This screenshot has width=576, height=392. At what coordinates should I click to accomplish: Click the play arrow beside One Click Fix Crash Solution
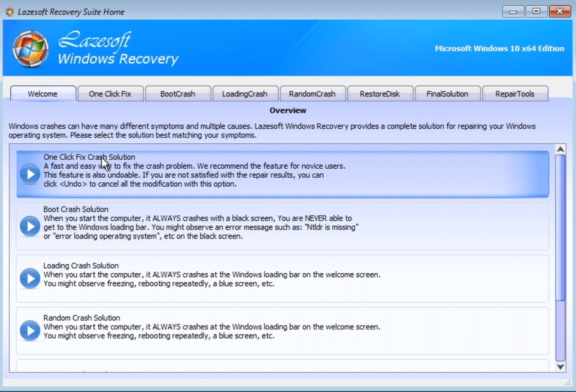coord(30,174)
